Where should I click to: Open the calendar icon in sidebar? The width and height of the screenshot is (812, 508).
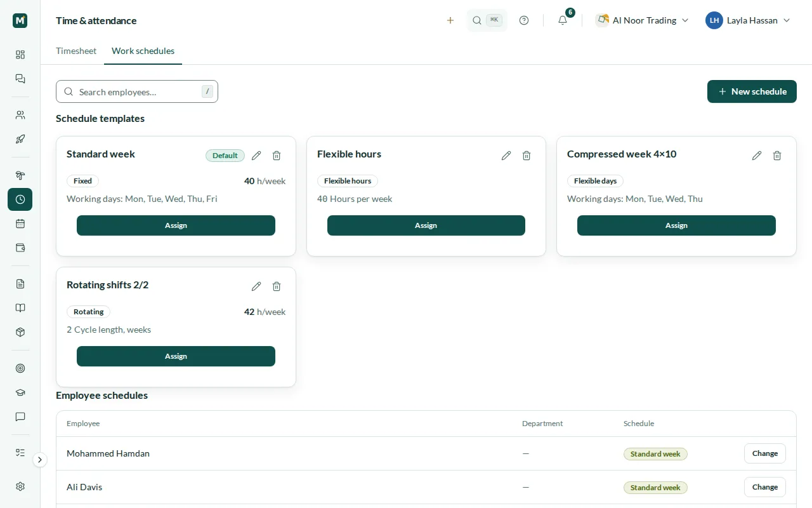click(20, 224)
